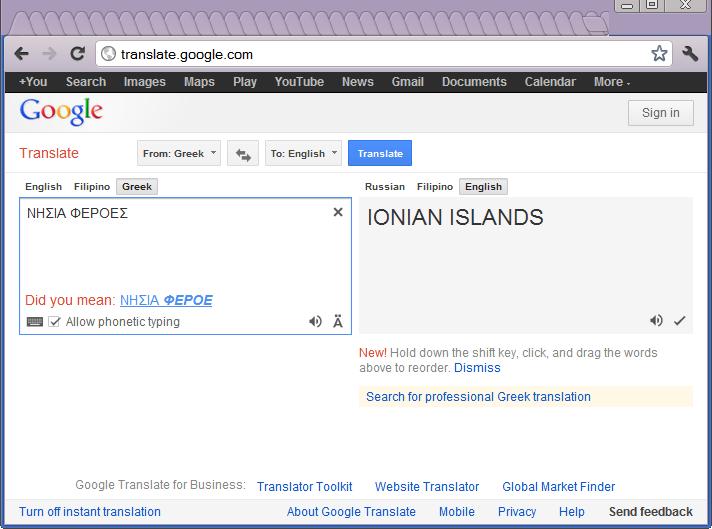Open the To: English dropdown
The image size is (712, 529).
pyautogui.click(x=303, y=153)
